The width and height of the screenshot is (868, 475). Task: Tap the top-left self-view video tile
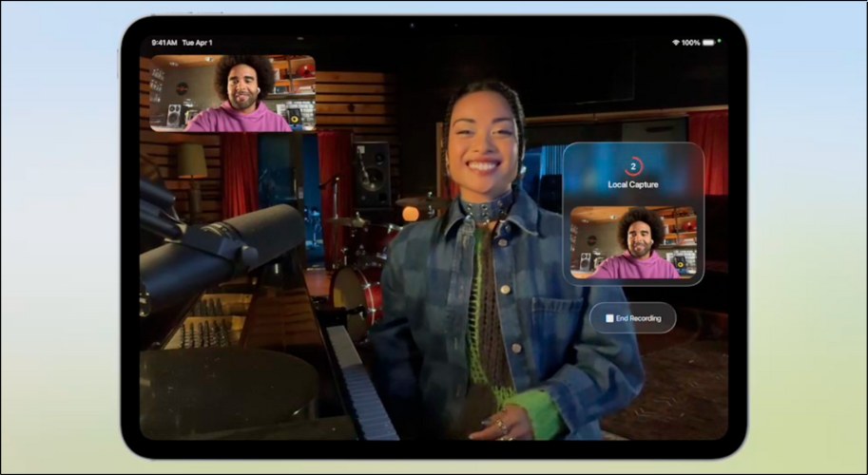232,93
